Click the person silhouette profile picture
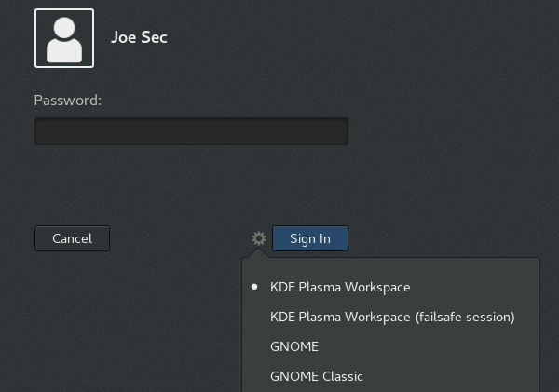This screenshot has width=559, height=392. click(64, 38)
